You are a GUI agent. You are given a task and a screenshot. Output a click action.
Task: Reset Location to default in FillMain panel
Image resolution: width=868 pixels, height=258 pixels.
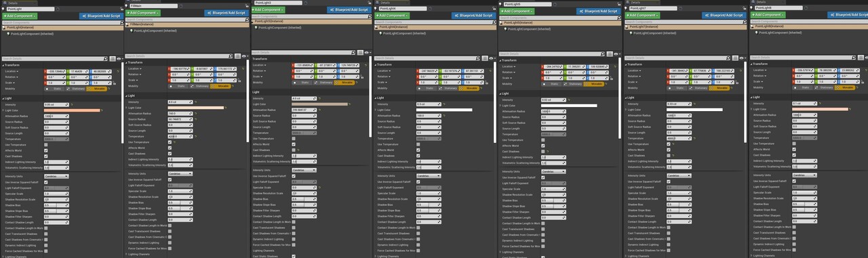[243, 68]
